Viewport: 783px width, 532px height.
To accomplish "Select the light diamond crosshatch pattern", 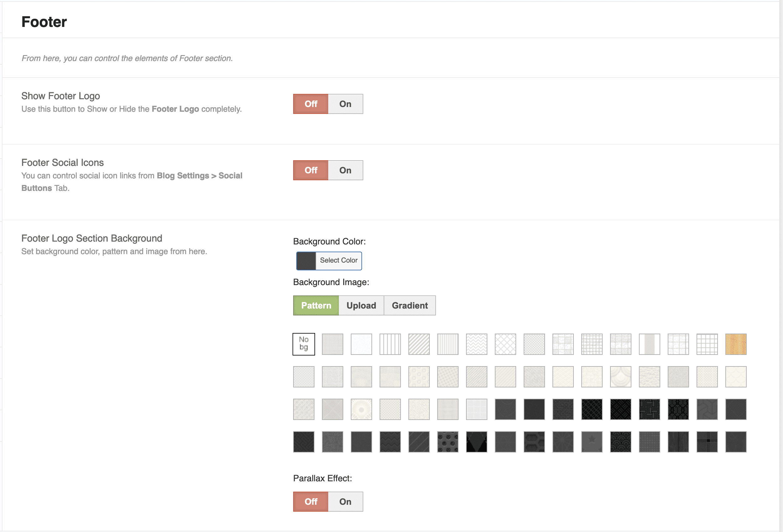I will pyautogui.click(x=505, y=344).
